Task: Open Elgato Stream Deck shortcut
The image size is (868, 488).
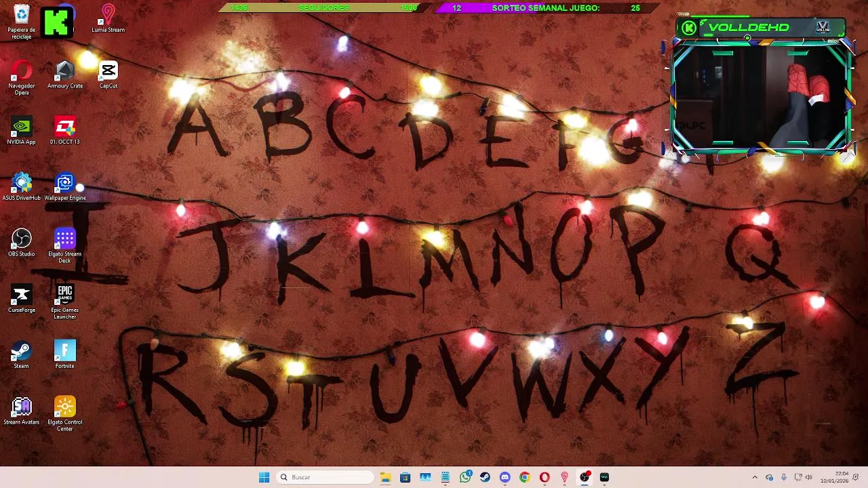Action: tap(65, 246)
